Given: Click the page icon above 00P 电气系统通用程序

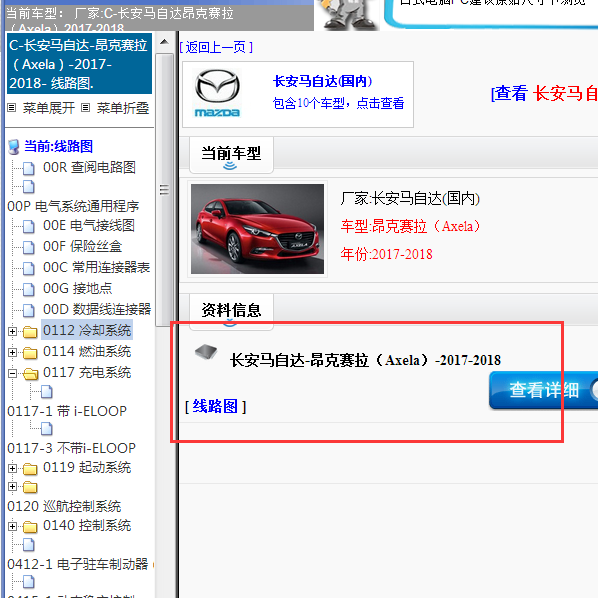Looking at the screenshot, I should 29,186.
